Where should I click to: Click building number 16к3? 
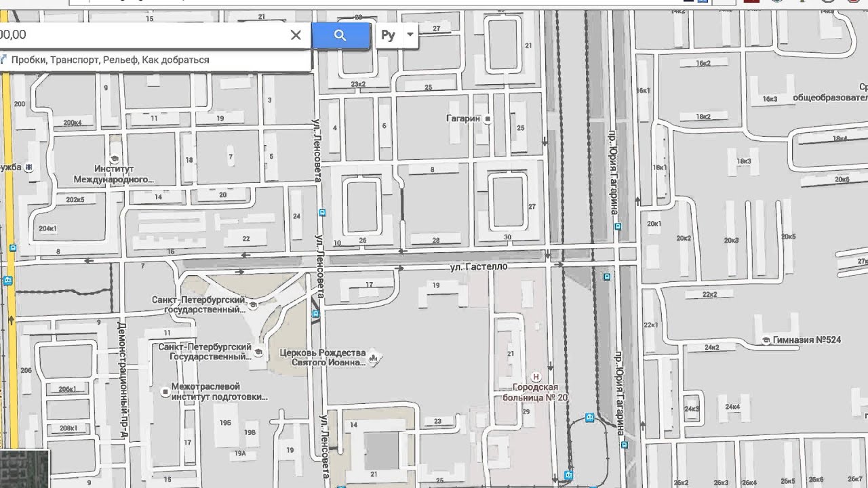pyautogui.click(x=770, y=99)
